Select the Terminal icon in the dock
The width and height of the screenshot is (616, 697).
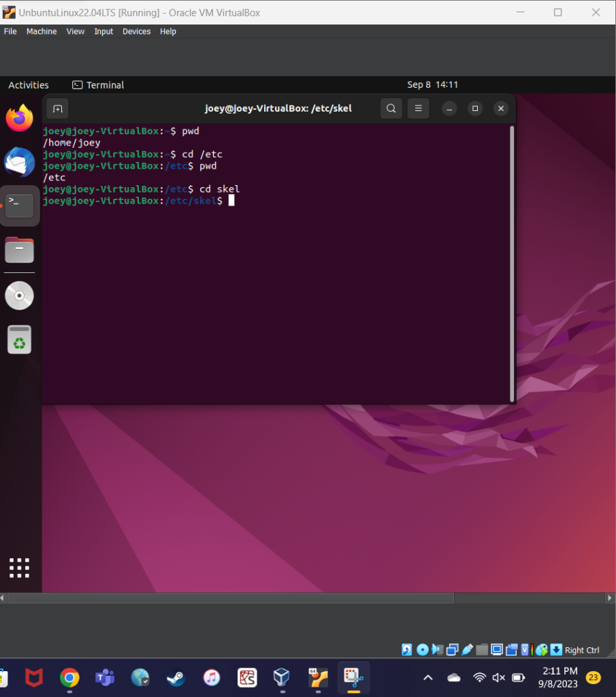tap(19, 206)
